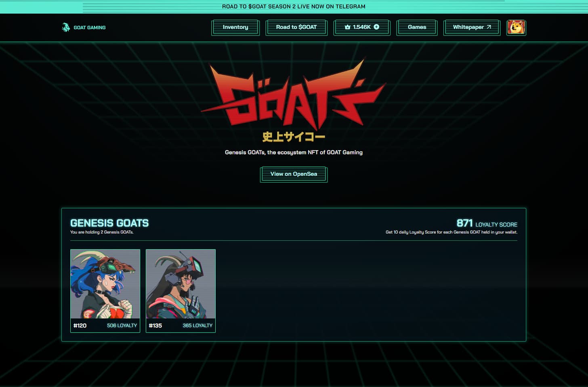Open the Doge profile avatar

516,27
